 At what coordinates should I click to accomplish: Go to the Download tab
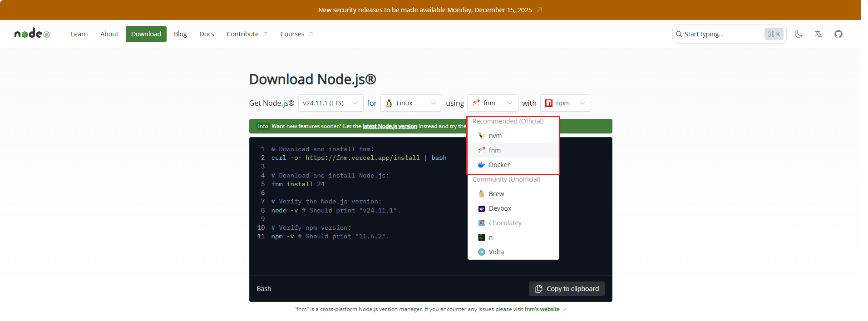146,34
